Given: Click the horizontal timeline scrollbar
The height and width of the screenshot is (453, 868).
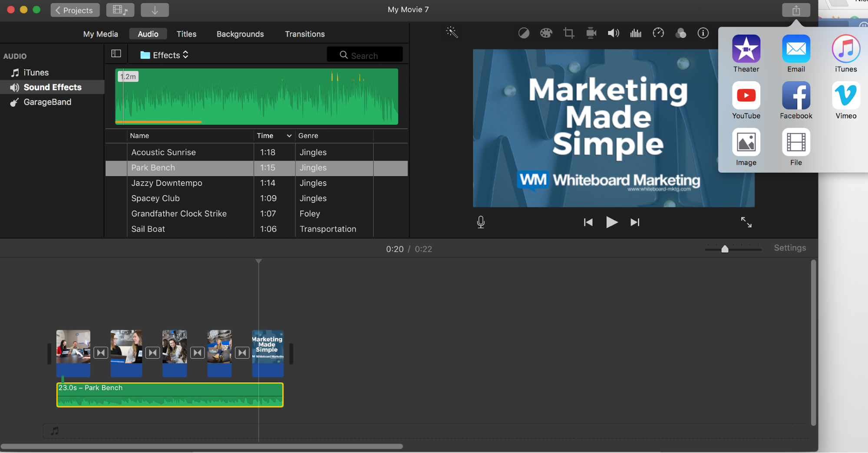Looking at the screenshot, I should (x=201, y=446).
